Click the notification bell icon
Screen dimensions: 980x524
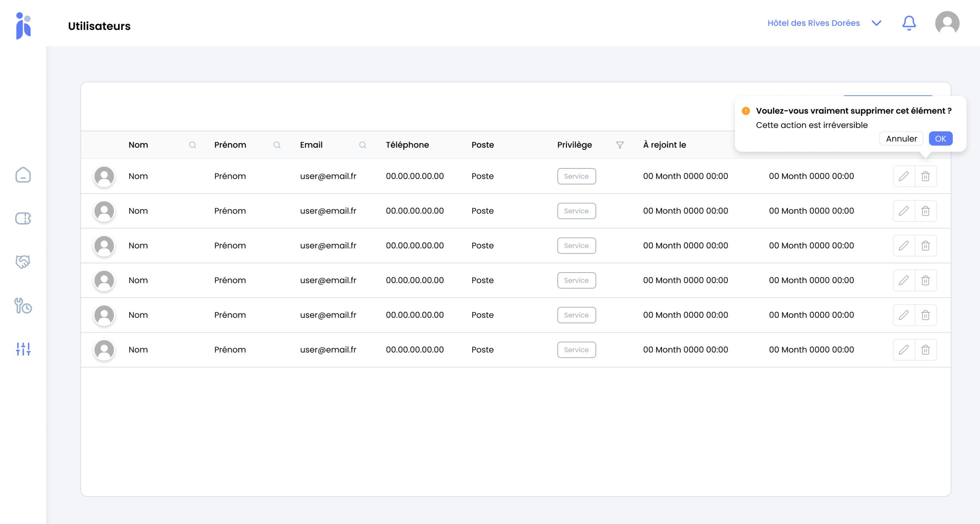point(909,23)
